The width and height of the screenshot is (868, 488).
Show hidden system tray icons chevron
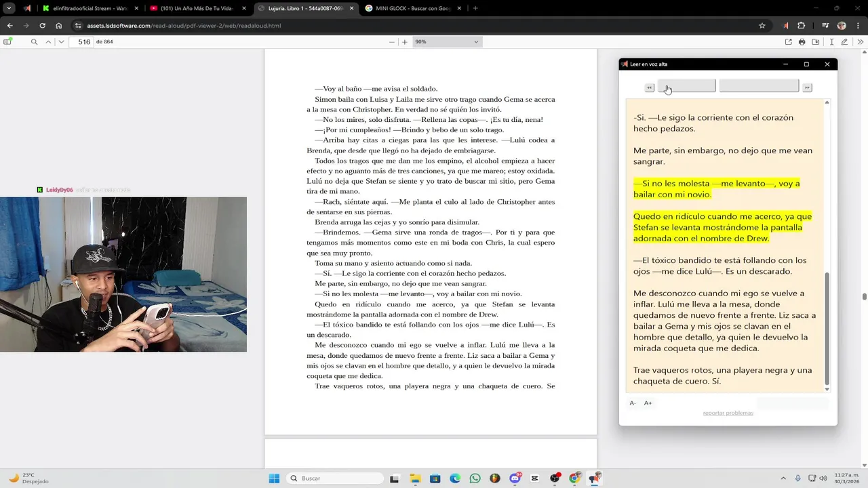tap(783, 479)
